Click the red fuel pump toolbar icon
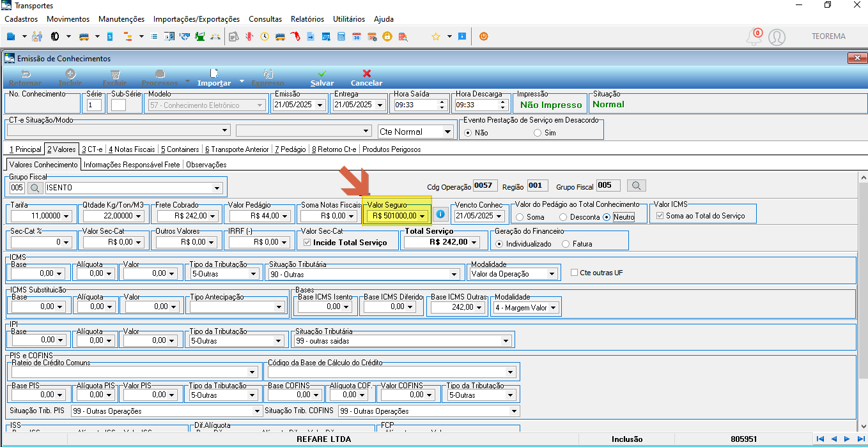This screenshot has width=868, height=447. click(x=296, y=36)
